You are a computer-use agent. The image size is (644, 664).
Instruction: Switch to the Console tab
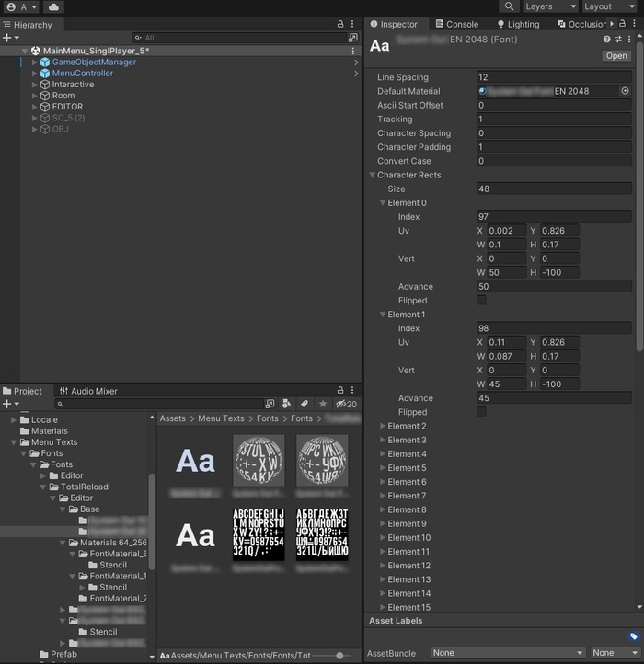click(x=456, y=24)
